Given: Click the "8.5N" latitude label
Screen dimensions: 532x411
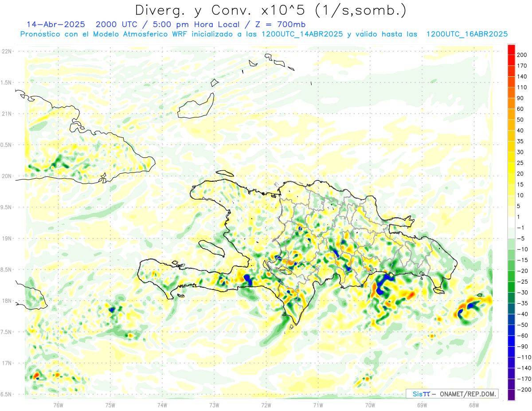Looking at the screenshot, I should 6,270.
